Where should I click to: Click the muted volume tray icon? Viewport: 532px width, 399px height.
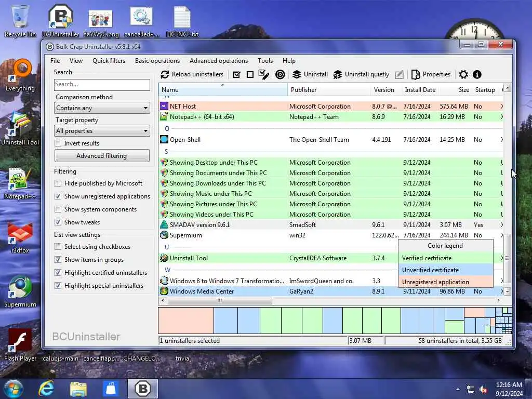tap(483, 390)
